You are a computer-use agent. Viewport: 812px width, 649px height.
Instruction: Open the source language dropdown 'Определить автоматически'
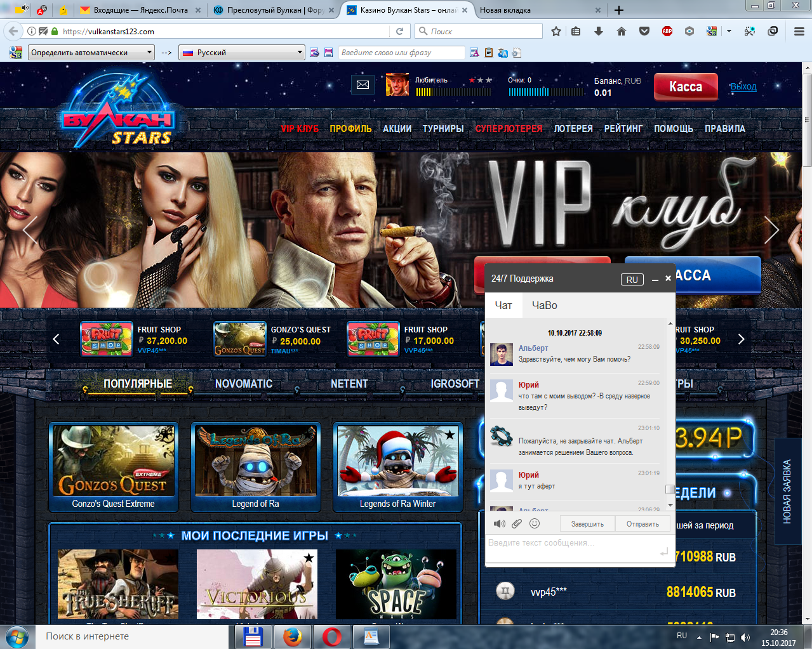[x=91, y=53]
